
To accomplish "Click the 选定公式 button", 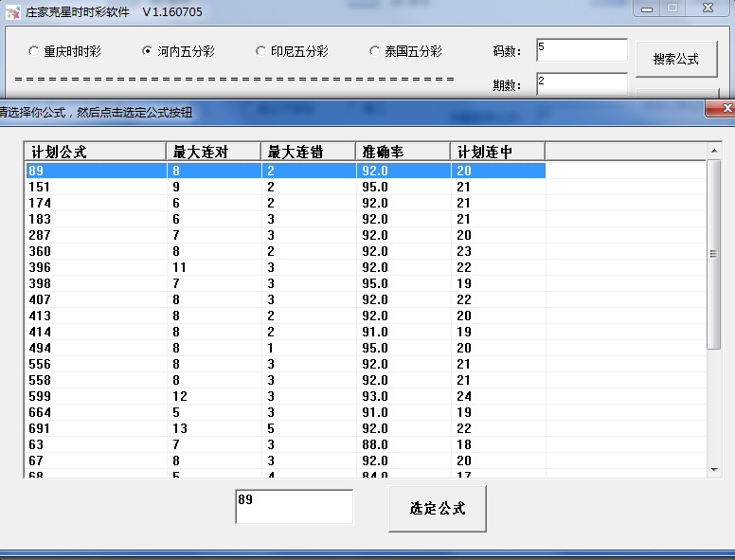I will [x=437, y=509].
